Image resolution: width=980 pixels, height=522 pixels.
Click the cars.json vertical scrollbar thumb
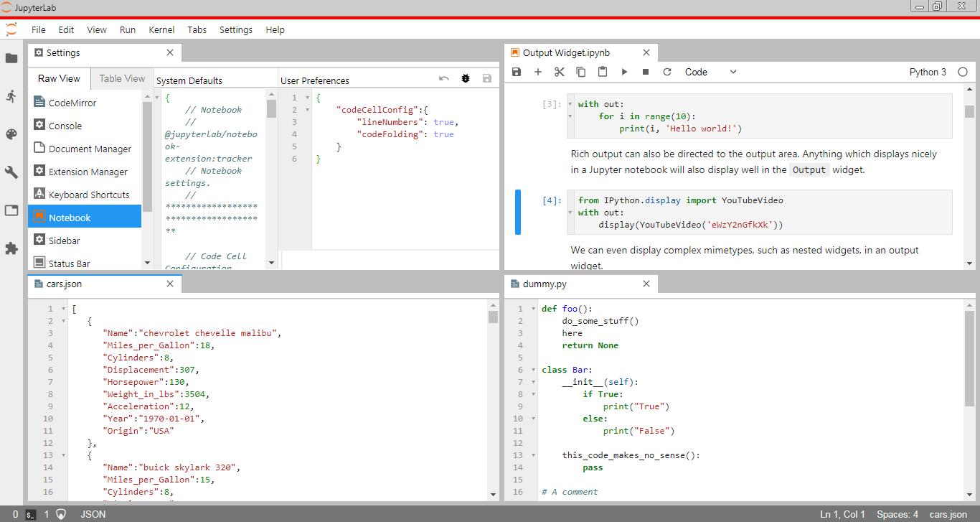tap(493, 317)
